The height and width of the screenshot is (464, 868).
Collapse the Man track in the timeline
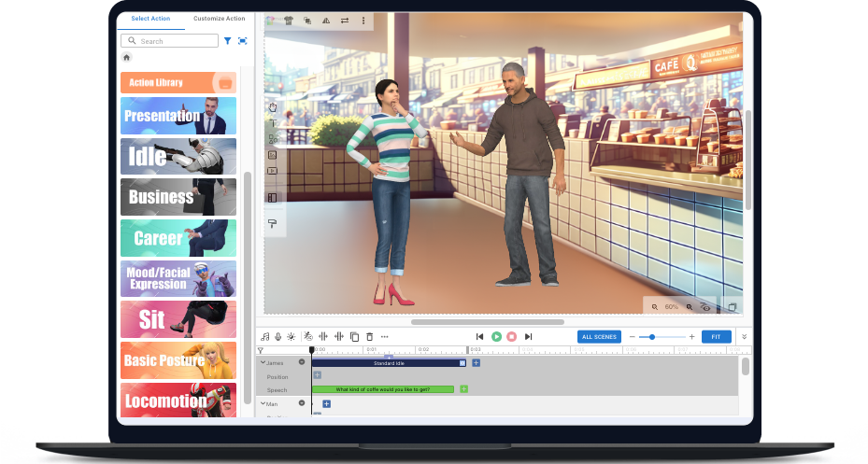pos(263,403)
